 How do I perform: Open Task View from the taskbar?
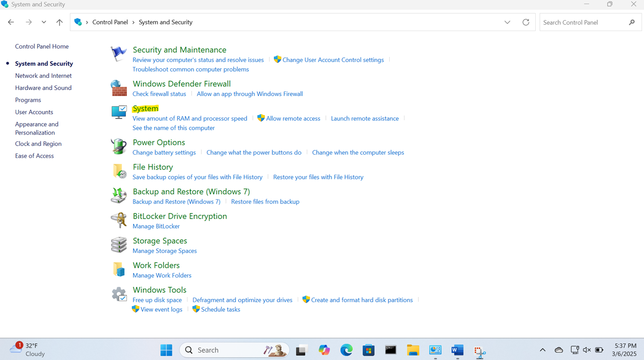point(301,350)
